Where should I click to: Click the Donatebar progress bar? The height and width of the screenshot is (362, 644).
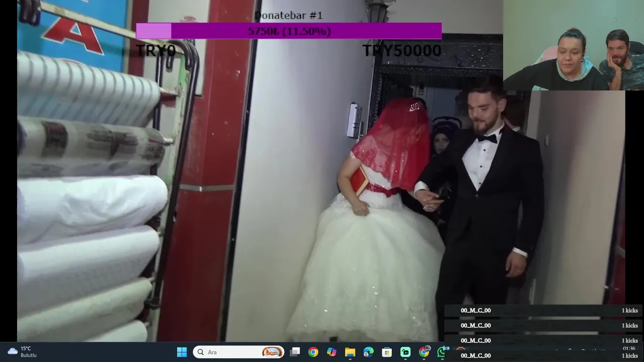tap(289, 31)
